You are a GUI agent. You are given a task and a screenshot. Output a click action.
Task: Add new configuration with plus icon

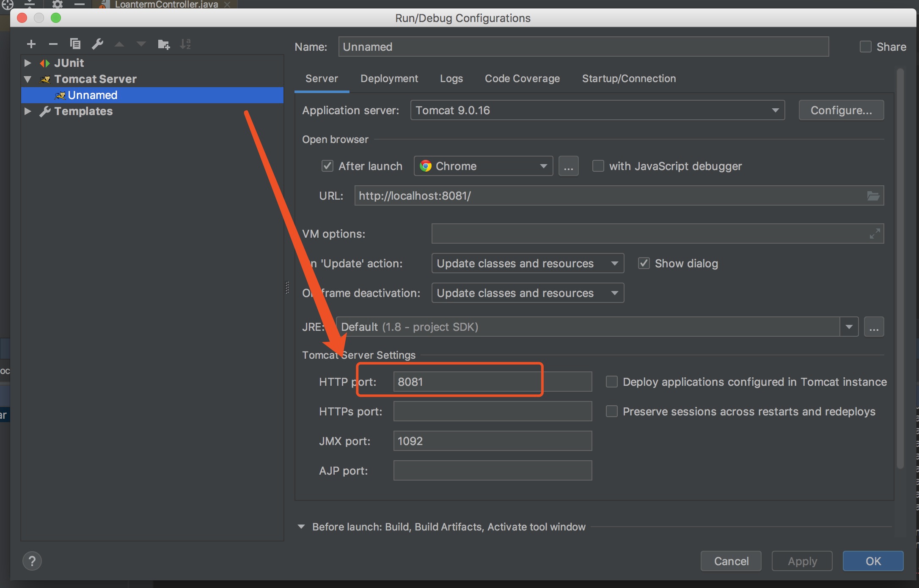click(x=31, y=44)
